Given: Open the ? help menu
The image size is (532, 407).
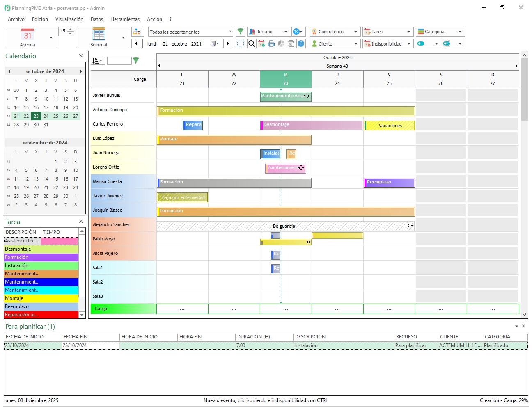Looking at the screenshot, I should [x=170, y=19].
